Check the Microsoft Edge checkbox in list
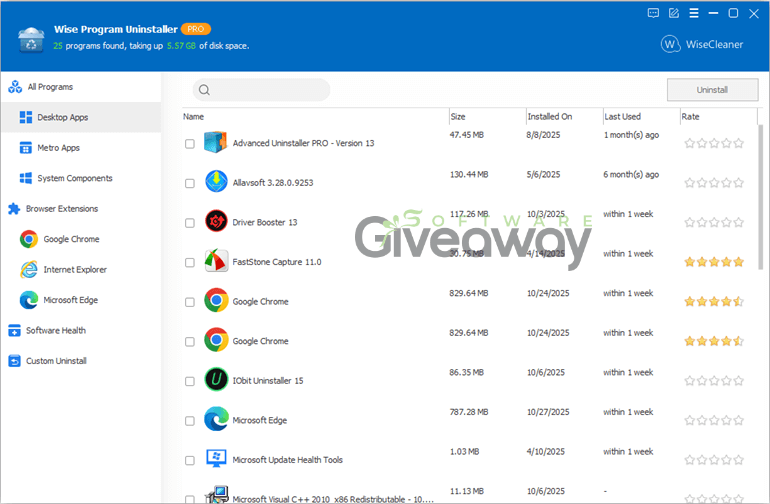 190,421
